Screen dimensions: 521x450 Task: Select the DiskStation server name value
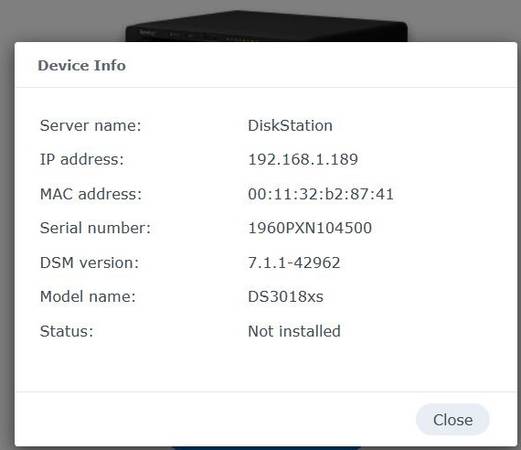290,126
